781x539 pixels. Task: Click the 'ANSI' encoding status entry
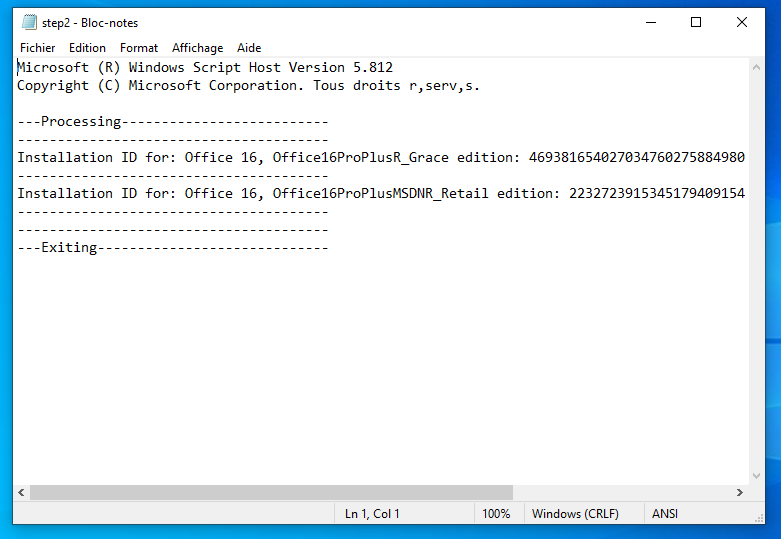coord(665,514)
